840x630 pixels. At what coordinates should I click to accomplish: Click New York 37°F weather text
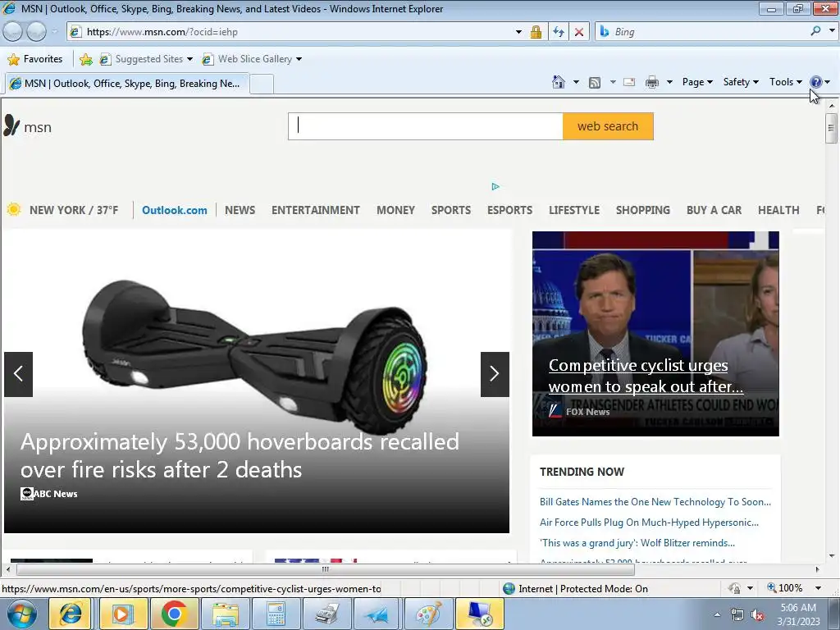74,210
